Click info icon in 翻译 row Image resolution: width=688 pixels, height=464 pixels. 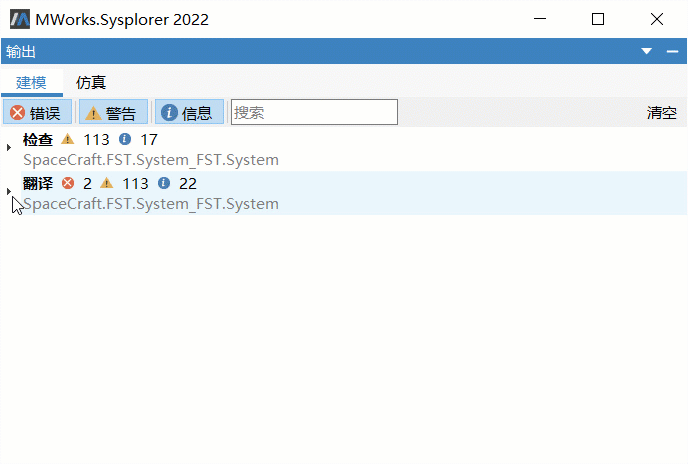click(x=164, y=183)
